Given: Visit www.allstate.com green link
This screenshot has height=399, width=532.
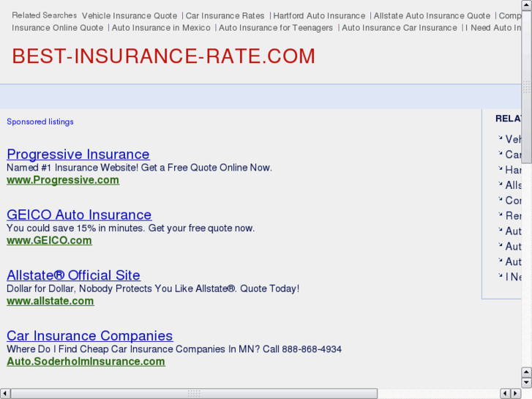Looking at the screenshot, I should point(50,301).
